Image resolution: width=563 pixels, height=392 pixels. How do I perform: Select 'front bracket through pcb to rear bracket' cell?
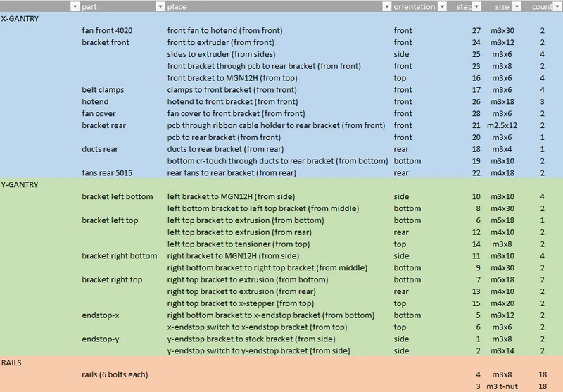tap(264, 66)
